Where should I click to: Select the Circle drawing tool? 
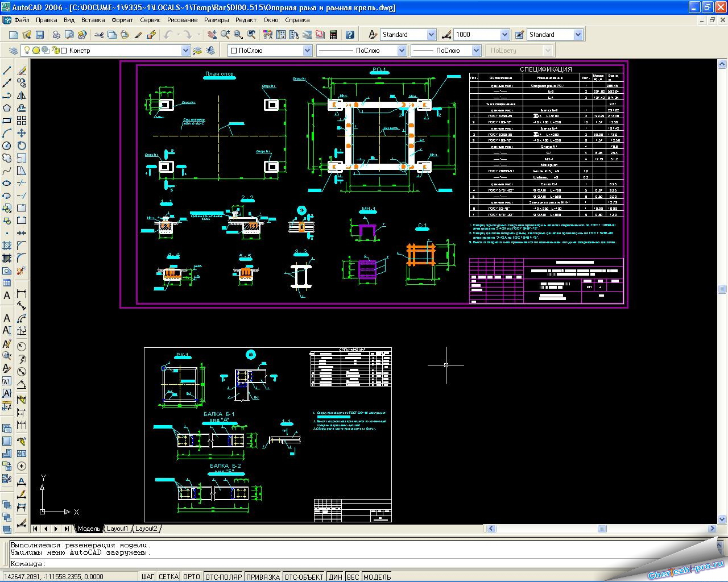(7, 145)
